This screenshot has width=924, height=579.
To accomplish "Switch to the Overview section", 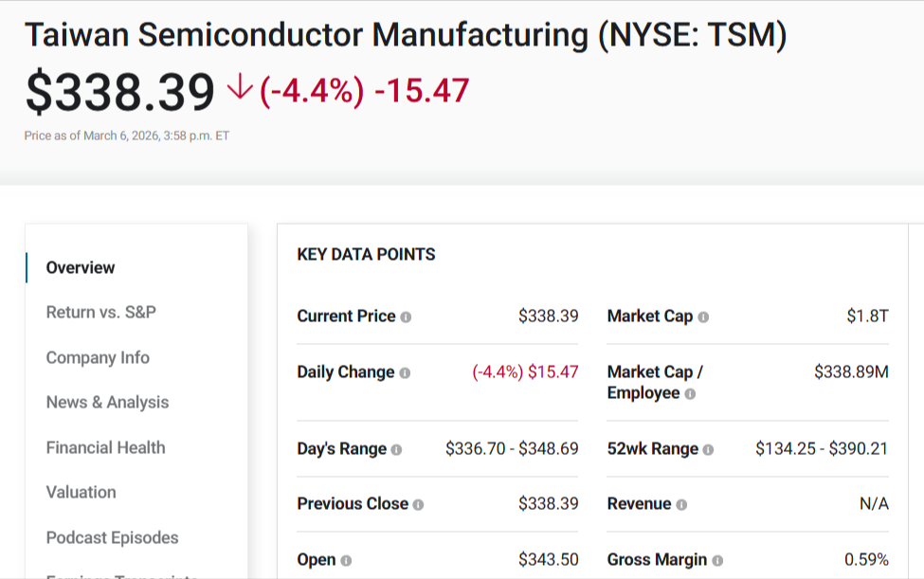I will pos(80,267).
